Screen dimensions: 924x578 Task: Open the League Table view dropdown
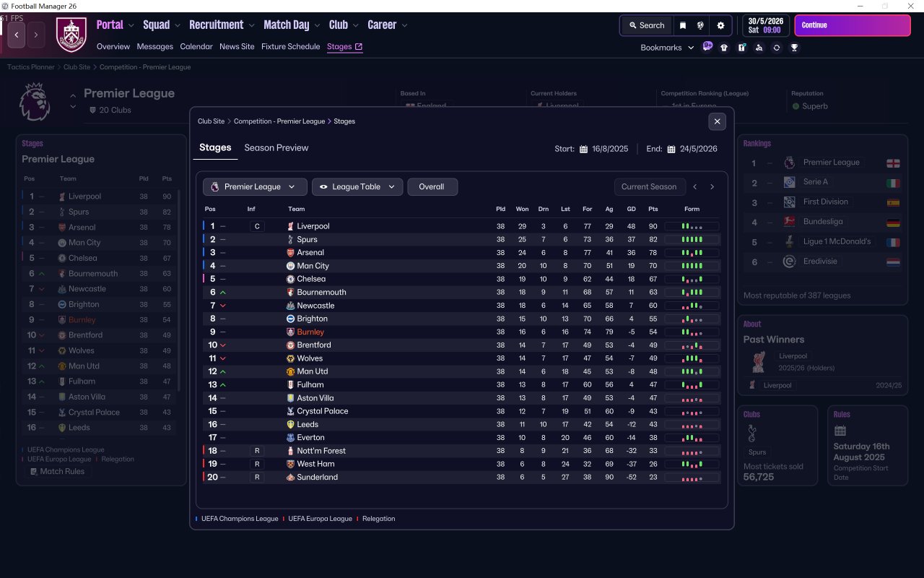(357, 187)
